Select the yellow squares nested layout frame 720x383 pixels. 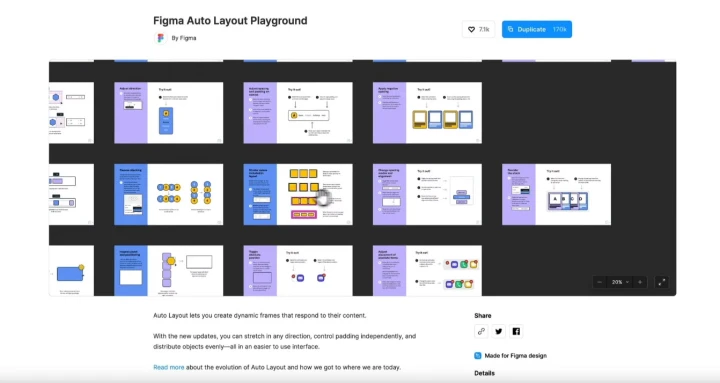[298, 194]
